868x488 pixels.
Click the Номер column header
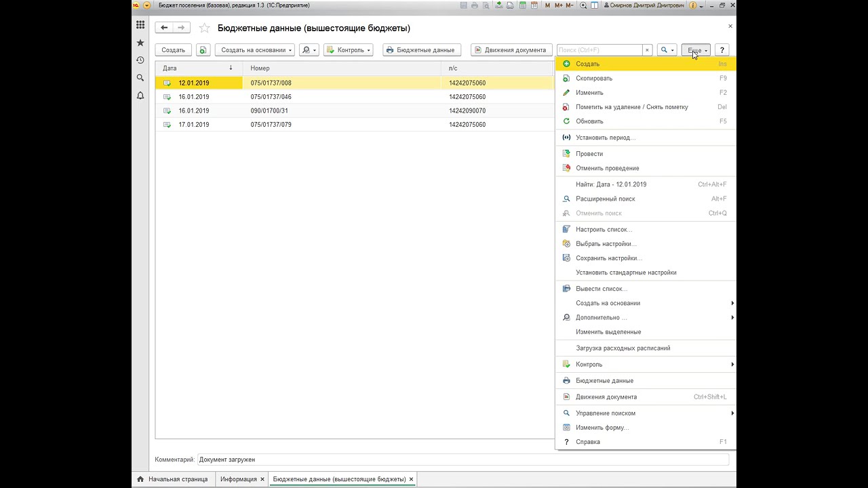pyautogui.click(x=342, y=68)
